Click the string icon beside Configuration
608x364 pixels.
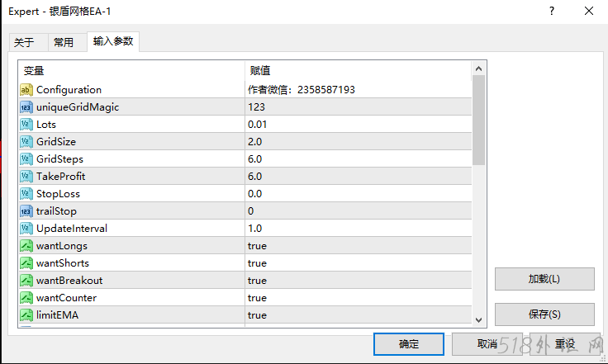tap(26, 90)
